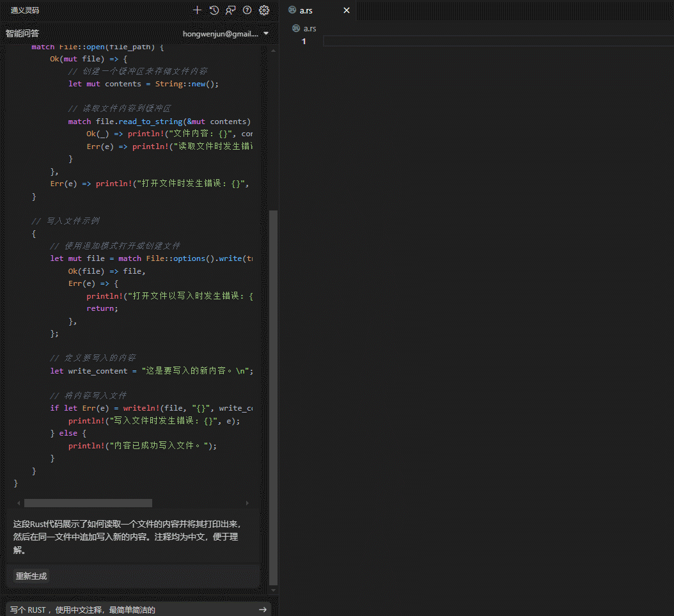Start a new chat with plus icon
Screen dimensions: 674x616
click(x=198, y=10)
